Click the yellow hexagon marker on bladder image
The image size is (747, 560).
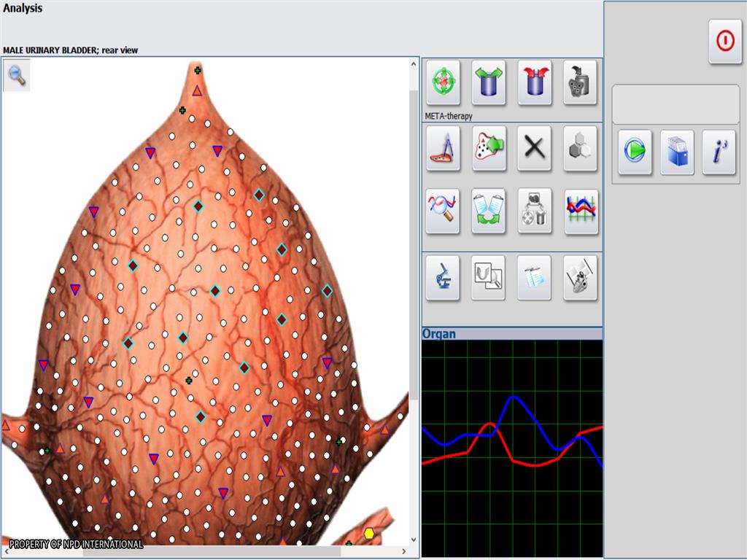coord(369,534)
